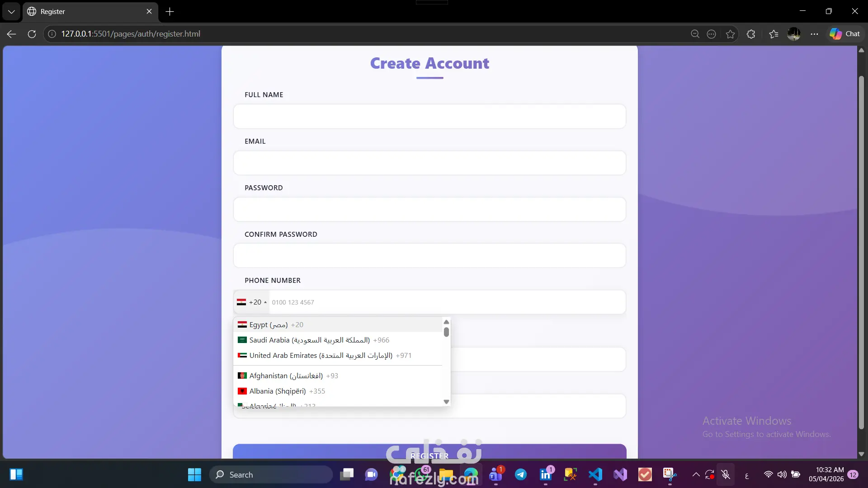Open a new browser tab
The image size is (868, 488).
pos(170,11)
